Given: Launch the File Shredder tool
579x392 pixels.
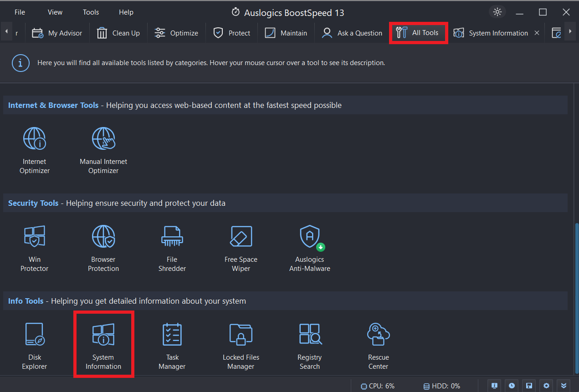Looking at the screenshot, I should pyautogui.click(x=172, y=249).
